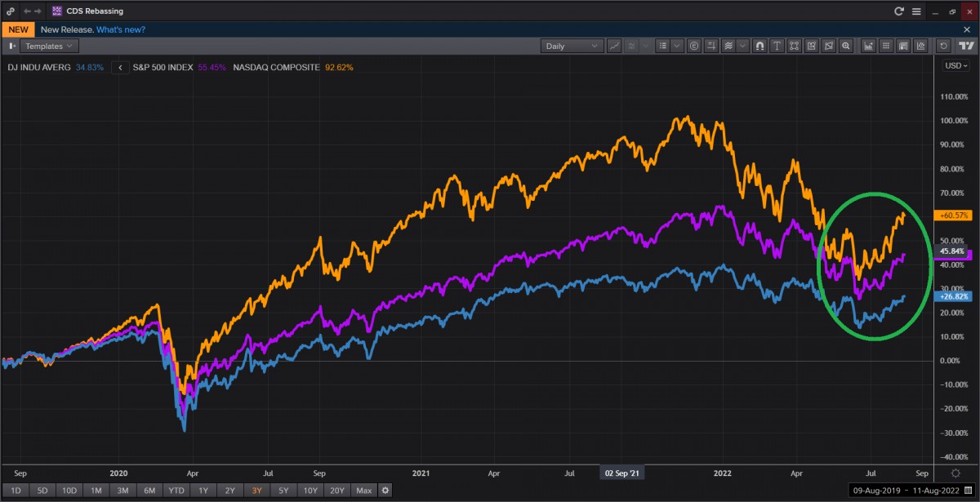Set the range to 6M
Image resolution: width=980 pixels, height=502 pixels.
[x=149, y=490]
